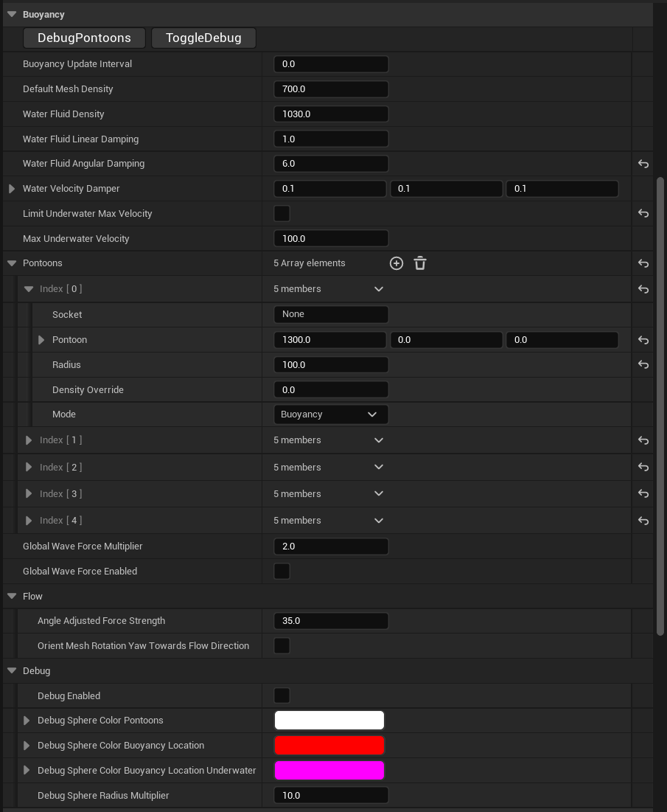Reset Index [4] element to default
Screen dimensions: 667x812
(642, 520)
